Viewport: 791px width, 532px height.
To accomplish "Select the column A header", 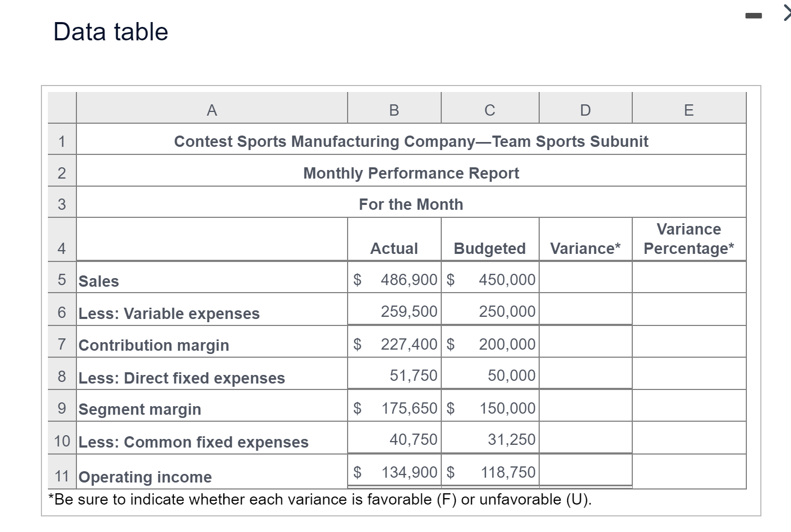I will click(211, 110).
